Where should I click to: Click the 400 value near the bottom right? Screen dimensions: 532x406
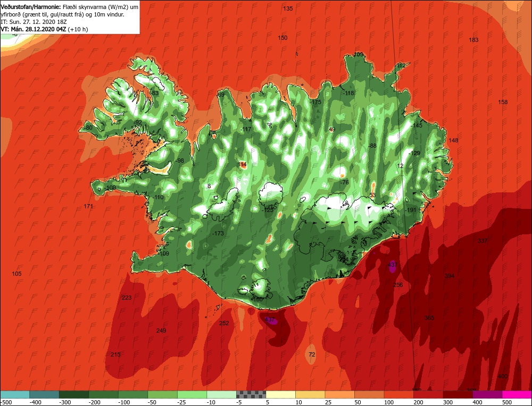tap(503, 376)
